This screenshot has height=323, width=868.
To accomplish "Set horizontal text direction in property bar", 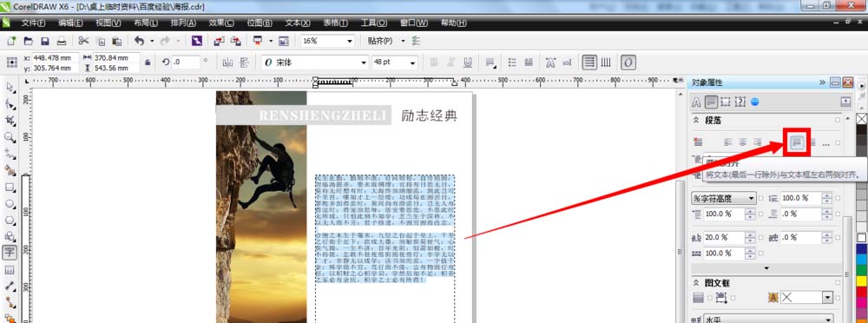I will tap(589, 63).
